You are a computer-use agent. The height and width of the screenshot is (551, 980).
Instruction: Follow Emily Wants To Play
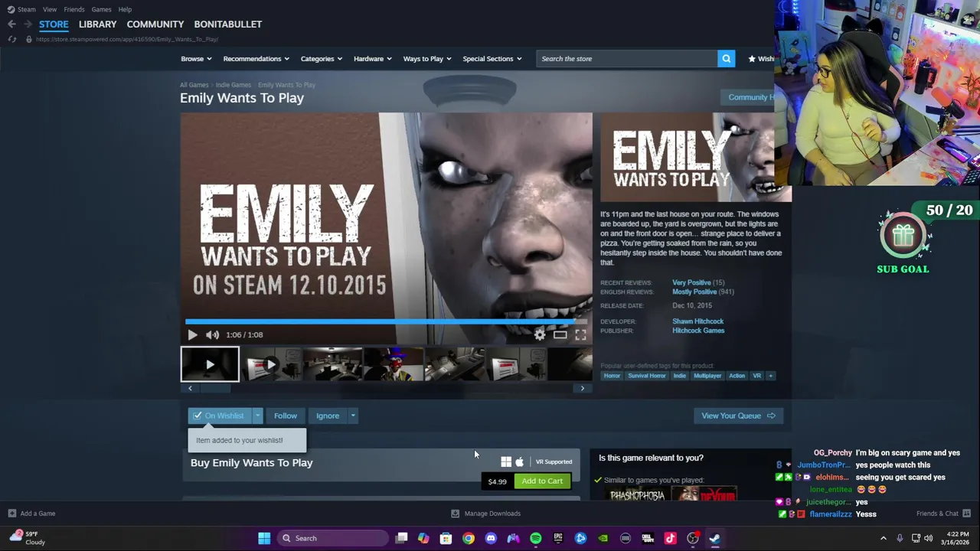click(x=286, y=416)
